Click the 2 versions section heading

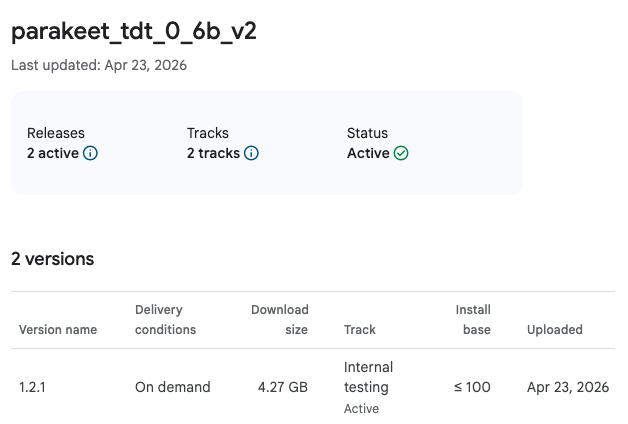(52, 259)
